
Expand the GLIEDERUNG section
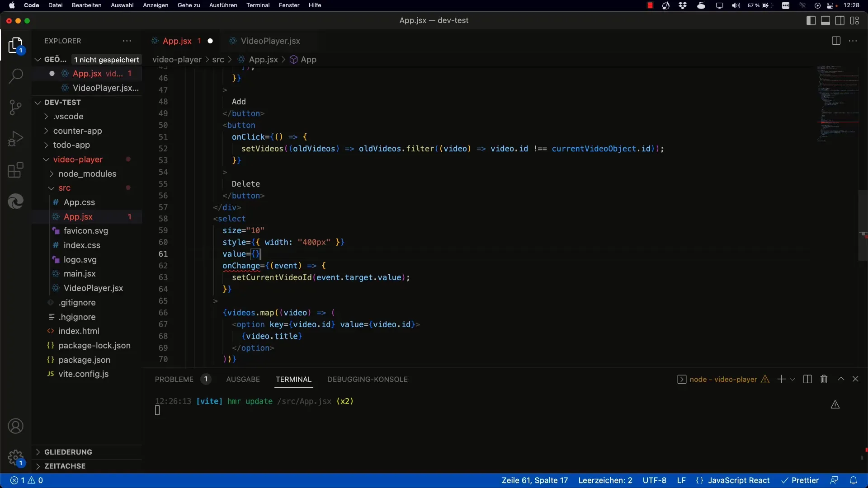click(68, 452)
